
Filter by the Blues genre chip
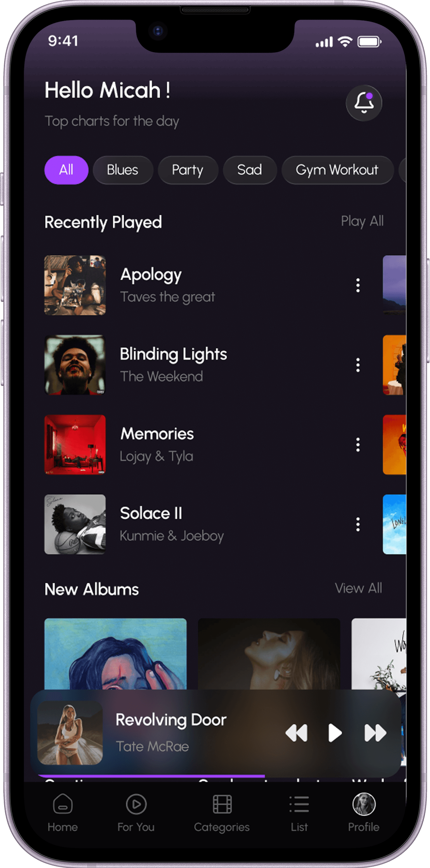[x=123, y=170]
